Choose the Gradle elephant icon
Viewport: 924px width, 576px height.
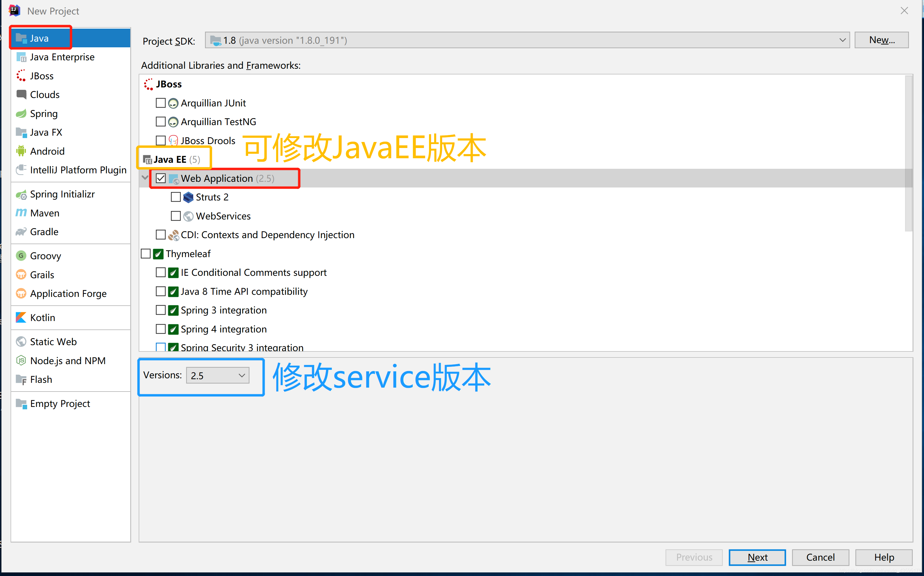(21, 231)
